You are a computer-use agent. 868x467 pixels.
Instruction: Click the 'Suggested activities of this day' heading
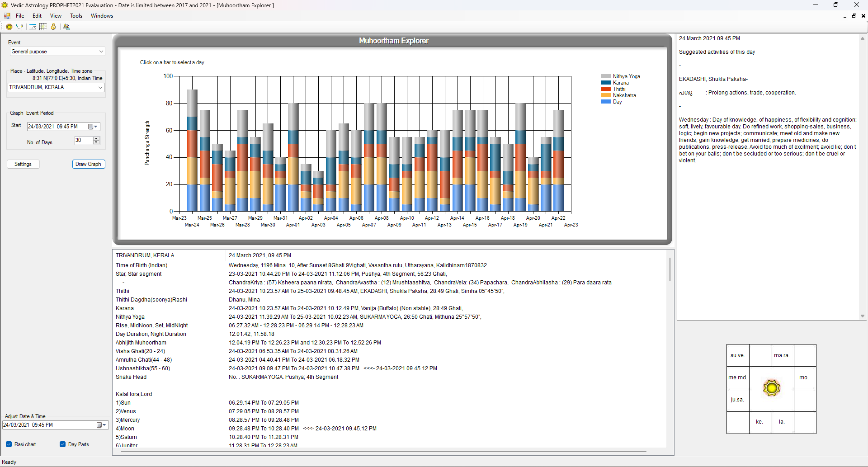[717, 52]
